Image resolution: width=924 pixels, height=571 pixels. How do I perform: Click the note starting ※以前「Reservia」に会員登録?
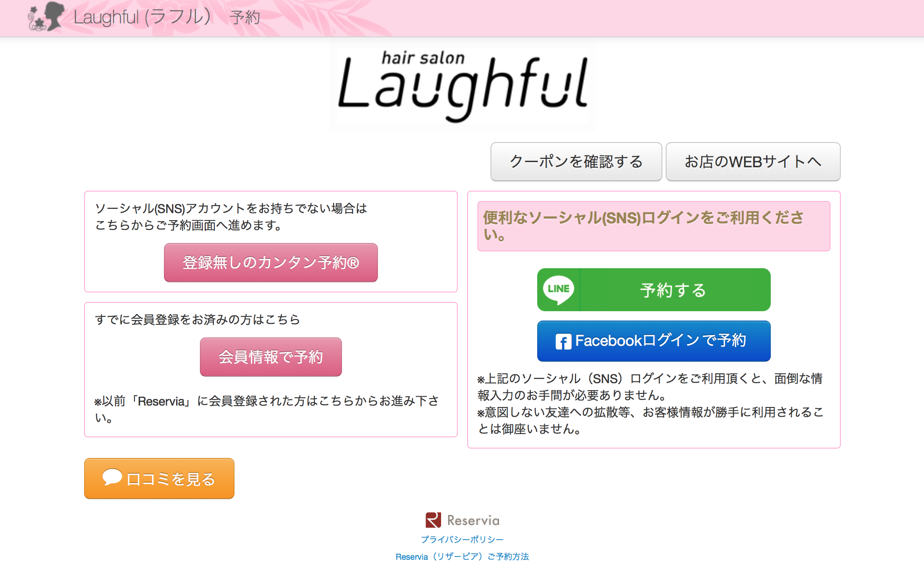pyautogui.click(x=267, y=409)
